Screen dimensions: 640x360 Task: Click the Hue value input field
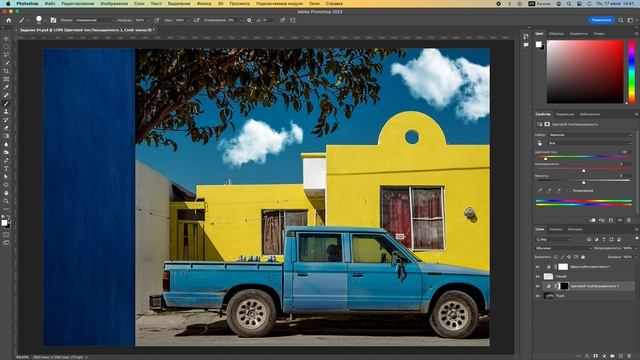[x=624, y=152]
